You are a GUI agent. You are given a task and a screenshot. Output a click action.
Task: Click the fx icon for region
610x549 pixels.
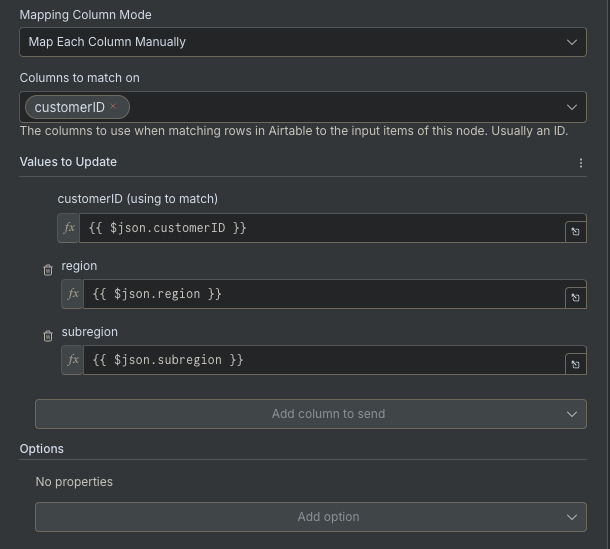pos(72,294)
